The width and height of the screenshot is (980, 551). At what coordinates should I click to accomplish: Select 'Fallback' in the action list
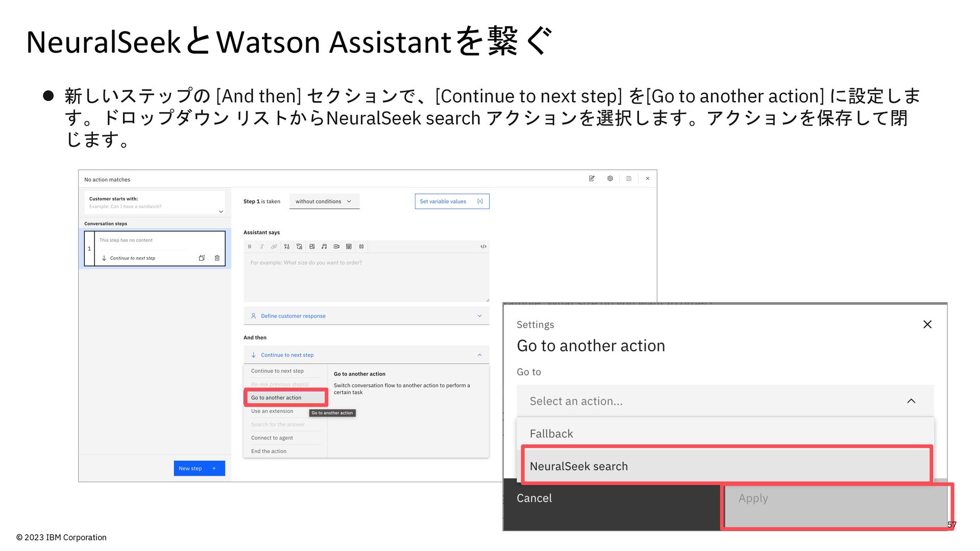[725, 434]
